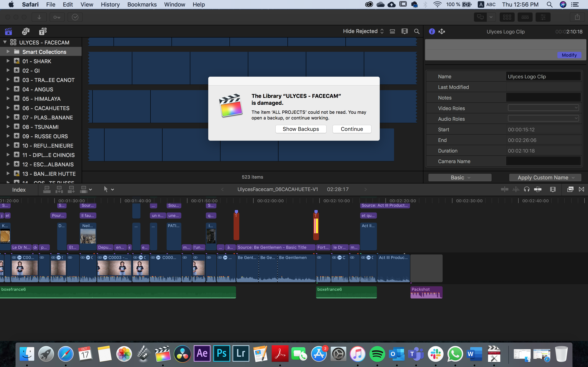Open the Photos and Audio sidebar
The height and width of the screenshot is (367, 588).
26,31
